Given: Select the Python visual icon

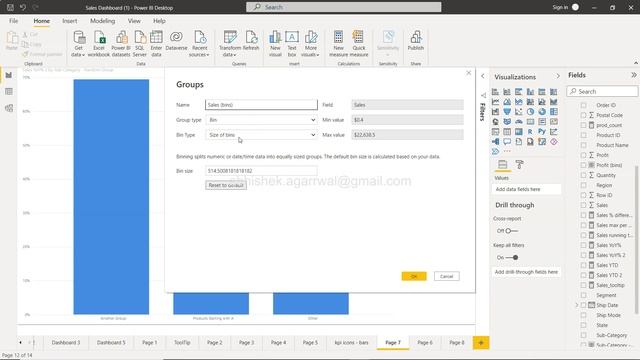Looking at the screenshot, I should point(542,132).
